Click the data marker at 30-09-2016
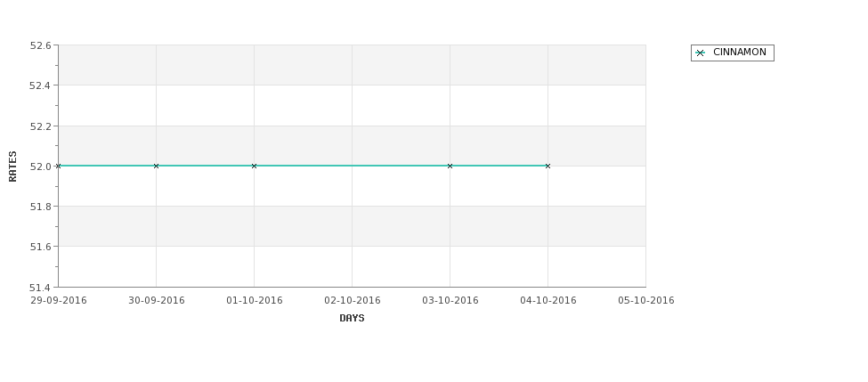Image resolution: width=868 pixels, height=382 pixels. (x=156, y=167)
